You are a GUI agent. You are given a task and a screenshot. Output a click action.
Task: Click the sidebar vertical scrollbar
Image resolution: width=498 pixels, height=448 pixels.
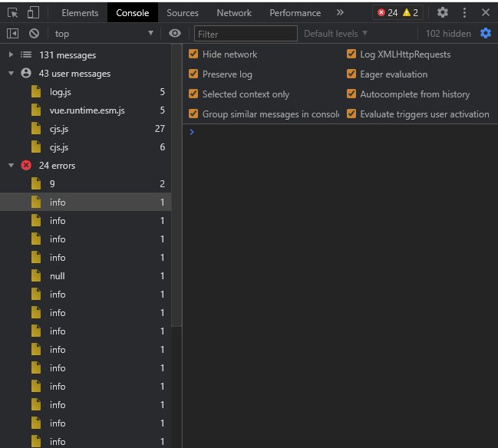point(176,186)
